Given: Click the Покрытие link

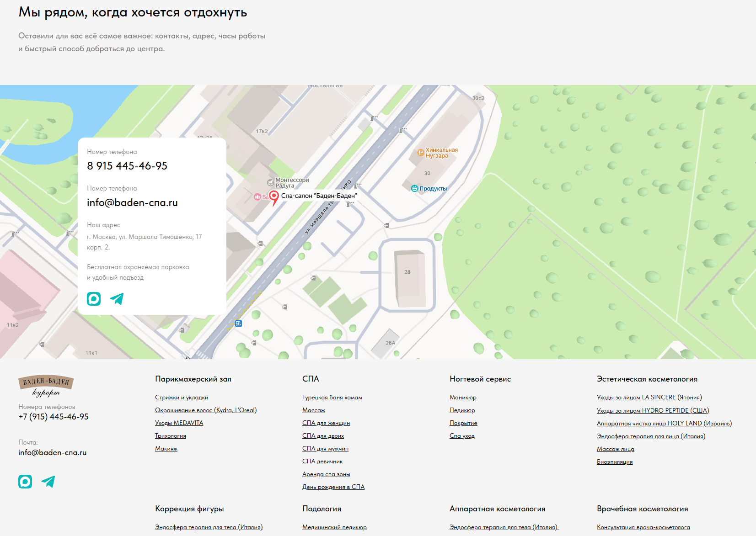Looking at the screenshot, I should coord(463,423).
